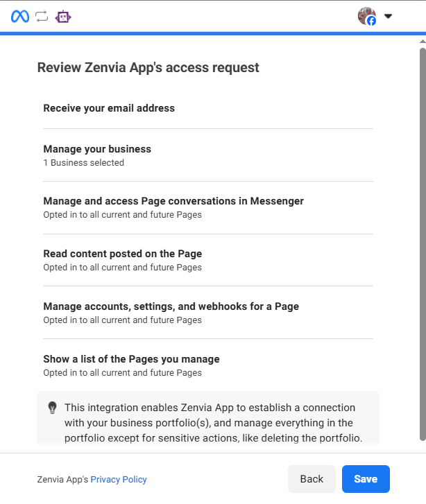Screen dimensions: 426x504
Task: Click the scrollbar up arrow
Action: click(x=423, y=41)
